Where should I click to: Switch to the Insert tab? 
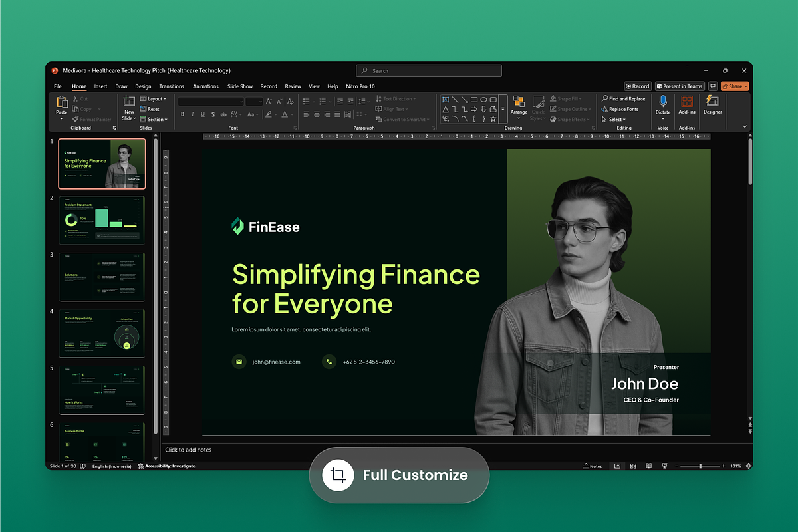[x=100, y=86]
